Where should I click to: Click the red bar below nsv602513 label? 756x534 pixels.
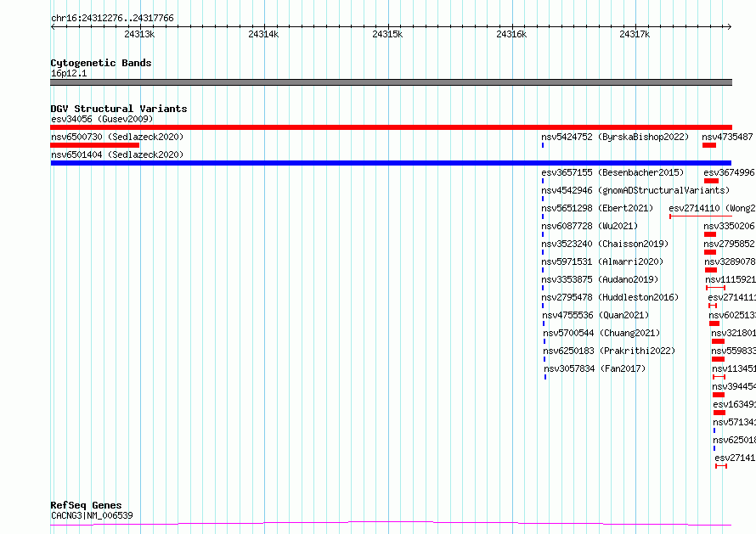pos(714,323)
